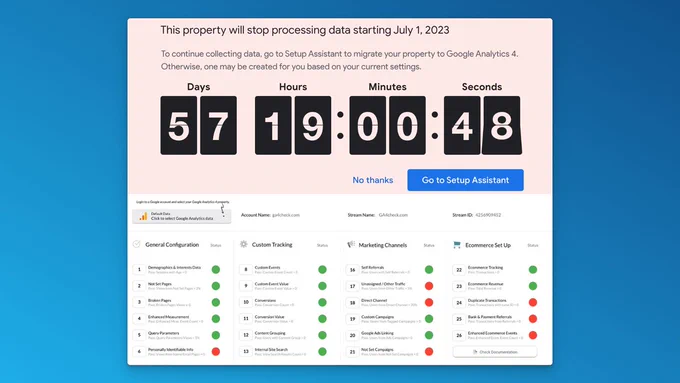This screenshot has height=383, width=680.
Task: Click the 'Ecommerce Tracking' row label
Action: click(485, 267)
